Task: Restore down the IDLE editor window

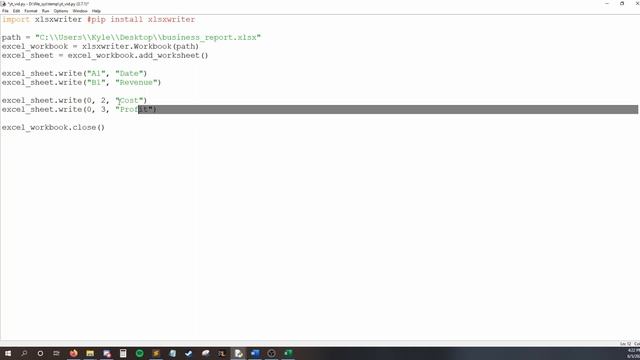Action: 622,4
